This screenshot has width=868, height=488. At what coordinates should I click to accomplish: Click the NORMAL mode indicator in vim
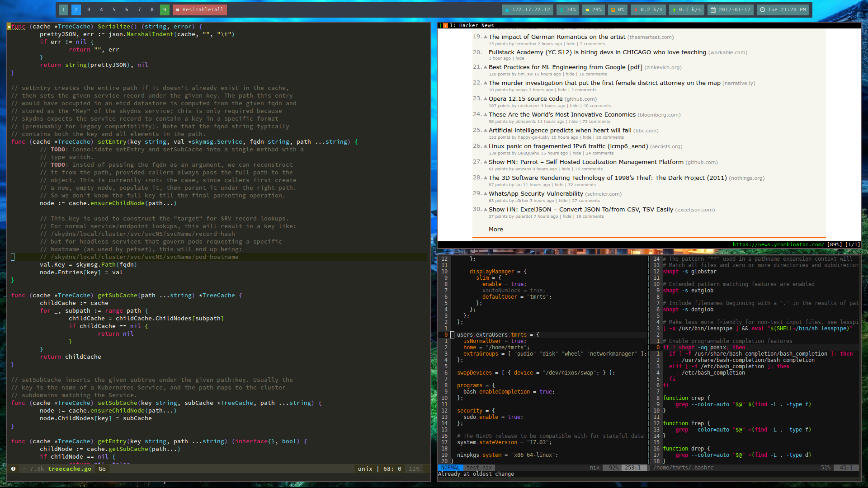[450, 468]
